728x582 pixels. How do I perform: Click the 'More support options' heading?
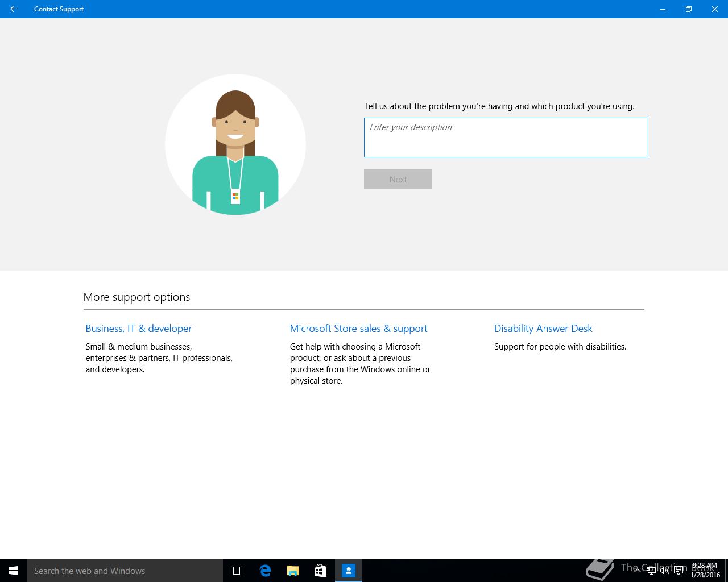click(x=136, y=297)
